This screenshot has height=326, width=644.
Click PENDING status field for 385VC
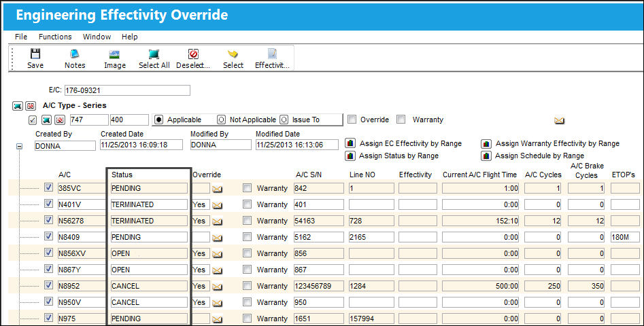149,188
